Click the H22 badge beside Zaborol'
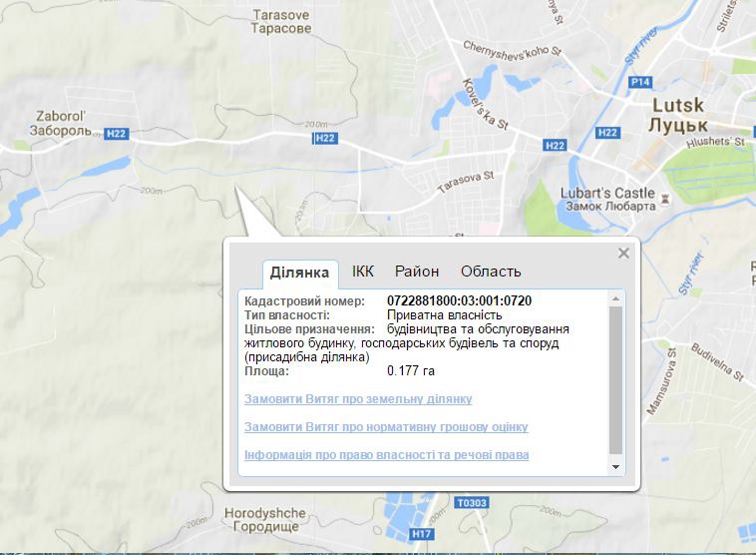Screen dimensions: 756x555 click(x=117, y=133)
